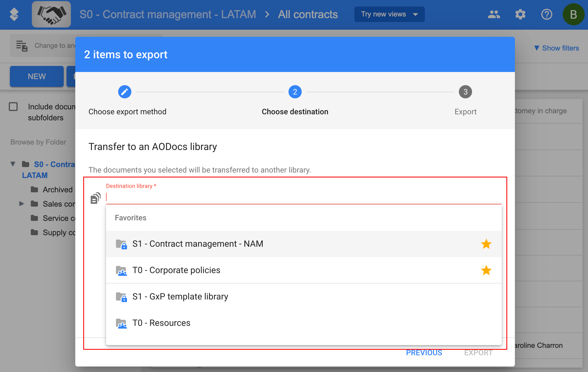Click shared folder icon of T0 - Corporate policies
Screen dimensions: 588x372
tap(121, 270)
